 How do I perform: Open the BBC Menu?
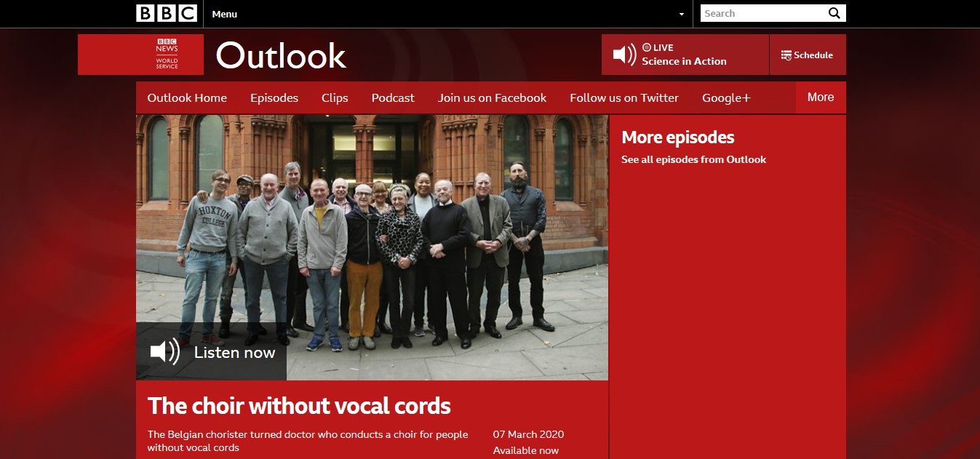(225, 14)
